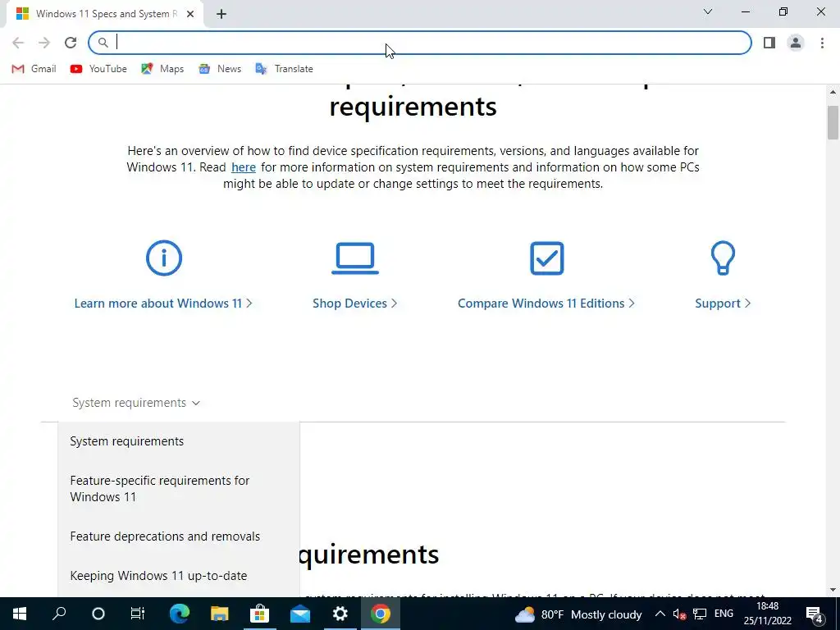Image resolution: width=840 pixels, height=630 pixels.
Task: Open the Maps bookmark
Action: (x=162, y=69)
